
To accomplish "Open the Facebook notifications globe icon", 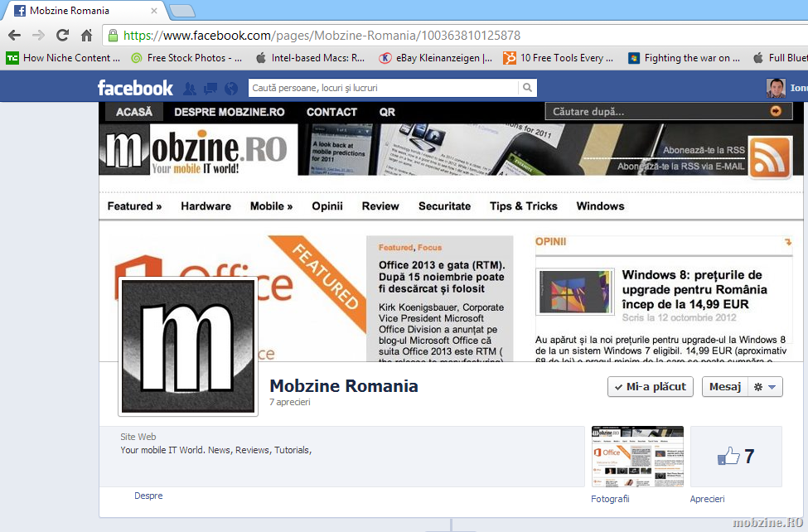I will [x=230, y=88].
